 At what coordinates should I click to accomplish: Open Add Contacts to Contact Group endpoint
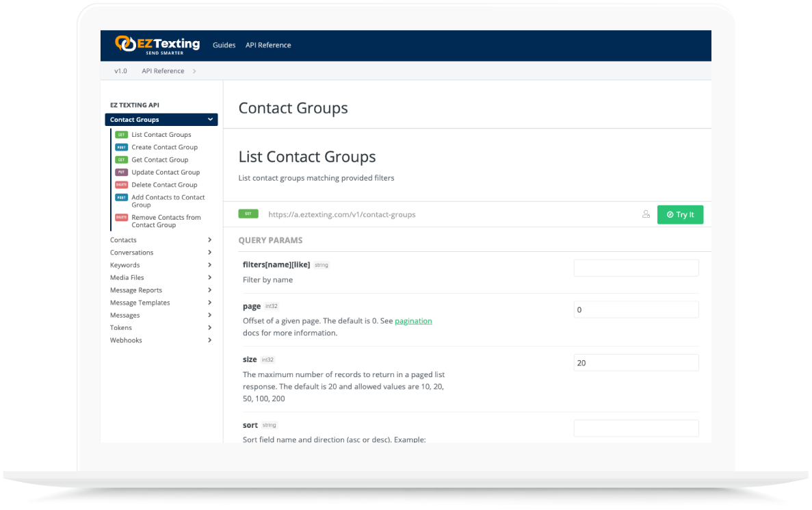point(168,201)
